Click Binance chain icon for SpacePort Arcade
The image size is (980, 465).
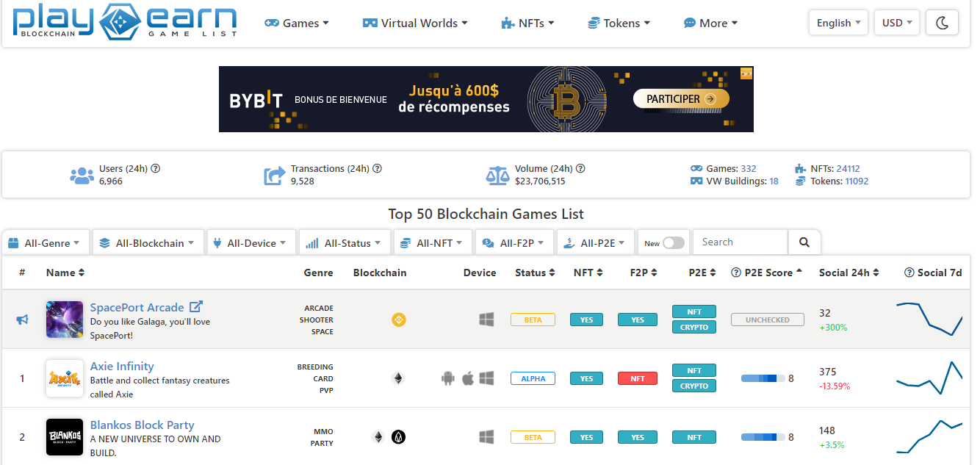click(399, 320)
